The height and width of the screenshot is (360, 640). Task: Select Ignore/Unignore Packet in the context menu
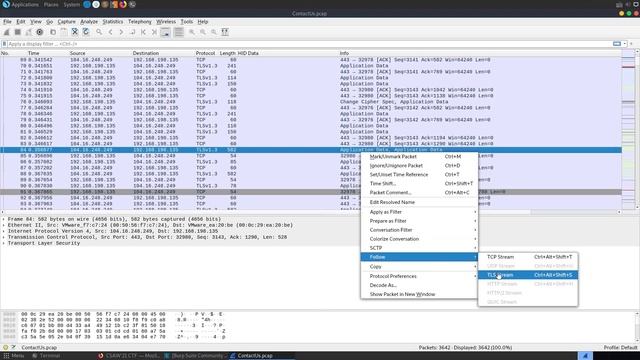pyautogui.click(x=419, y=165)
